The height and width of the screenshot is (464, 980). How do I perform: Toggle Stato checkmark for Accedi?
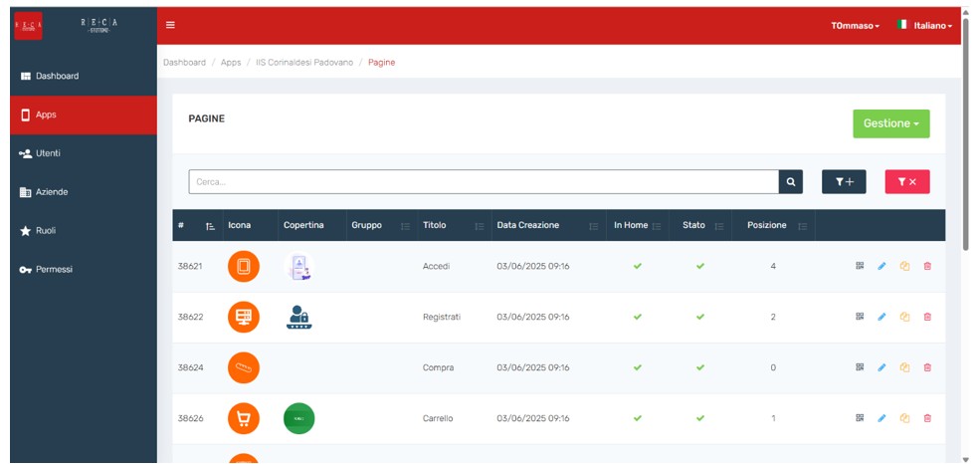pyautogui.click(x=700, y=266)
